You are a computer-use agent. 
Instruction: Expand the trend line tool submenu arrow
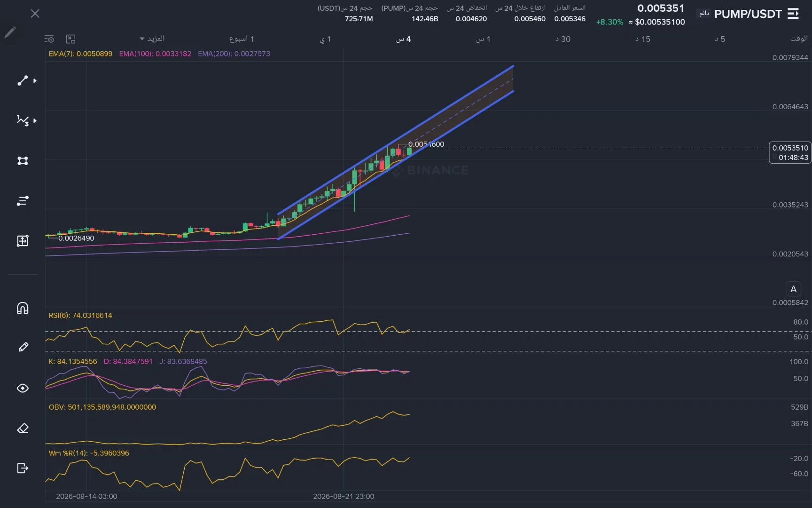pos(35,80)
